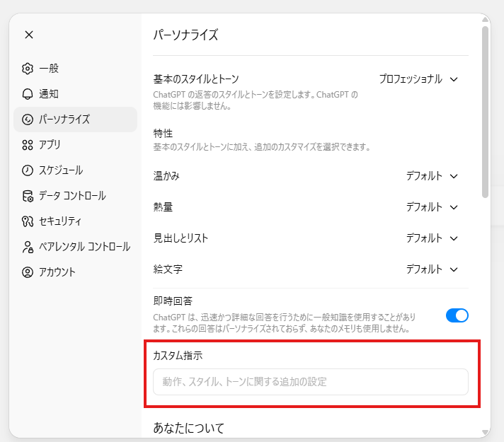Click the four-circle アプリ icon
This screenshot has height=442, width=504.
tap(28, 145)
